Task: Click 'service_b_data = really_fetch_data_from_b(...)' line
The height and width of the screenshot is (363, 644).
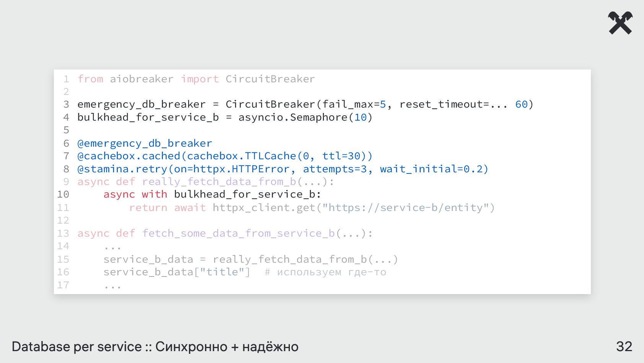Action: coord(251,259)
